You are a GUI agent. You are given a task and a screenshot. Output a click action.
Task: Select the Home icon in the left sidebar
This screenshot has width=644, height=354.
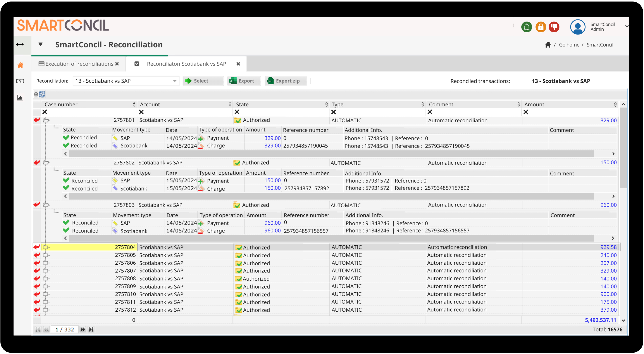coord(21,65)
